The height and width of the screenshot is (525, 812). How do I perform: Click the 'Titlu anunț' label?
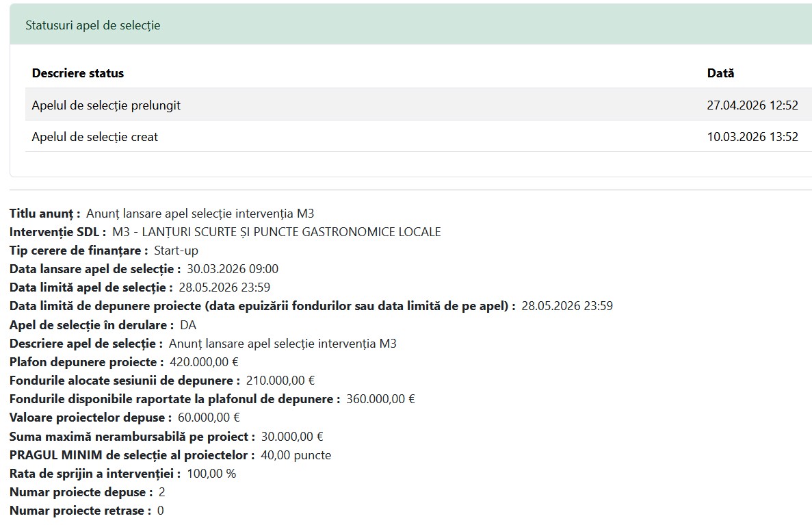click(x=44, y=214)
